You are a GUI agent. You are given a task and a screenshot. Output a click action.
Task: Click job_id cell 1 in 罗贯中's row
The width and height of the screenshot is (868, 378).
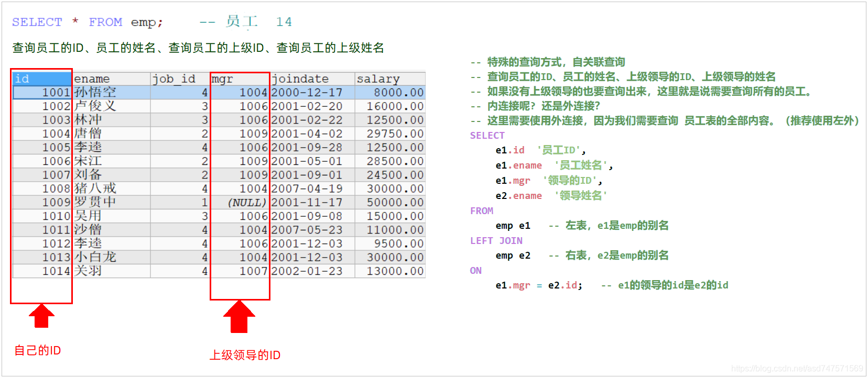tap(180, 202)
